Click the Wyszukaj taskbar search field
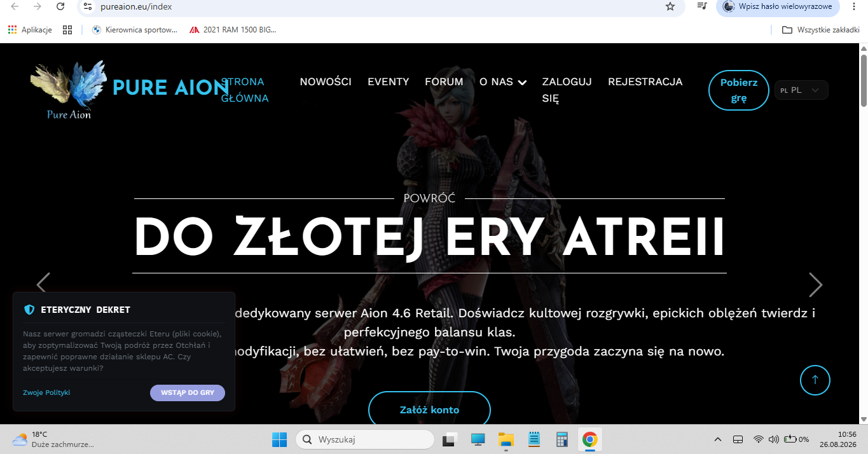868x454 pixels. coord(365,439)
